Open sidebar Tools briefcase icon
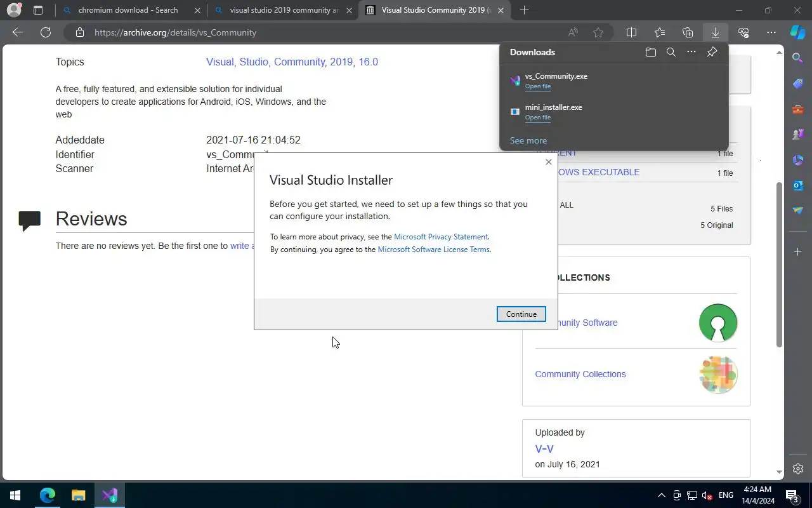Image resolution: width=812 pixels, height=508 pixels. coord(798,109)
